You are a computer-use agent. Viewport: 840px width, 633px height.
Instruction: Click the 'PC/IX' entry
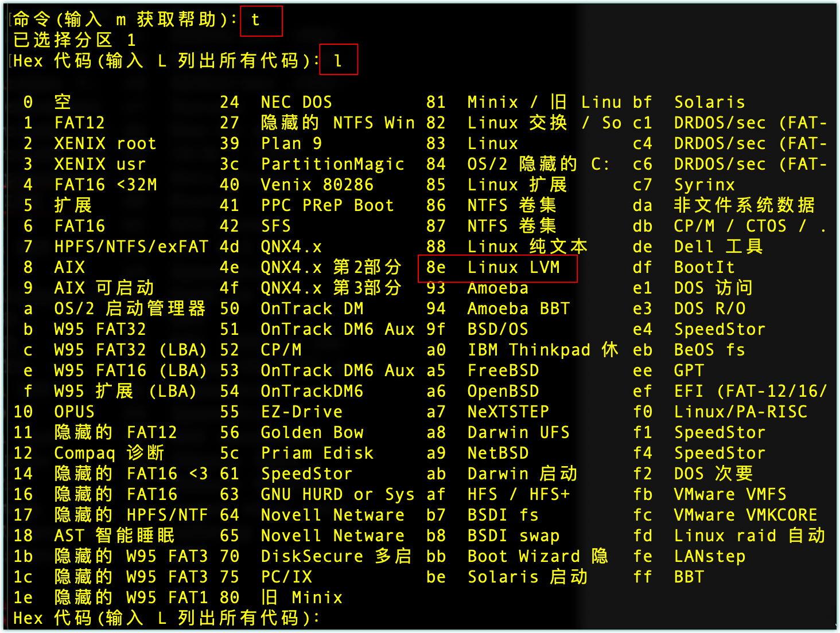point(286,577)
